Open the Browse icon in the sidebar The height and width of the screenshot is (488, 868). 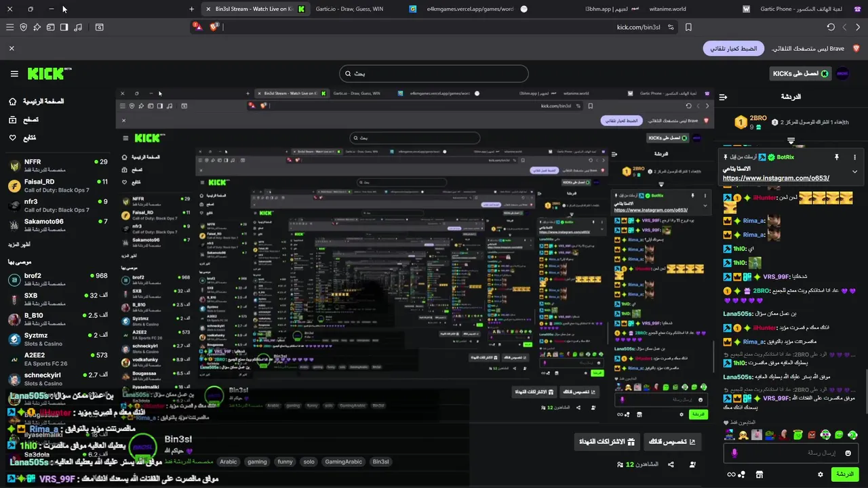click(12, 120)
